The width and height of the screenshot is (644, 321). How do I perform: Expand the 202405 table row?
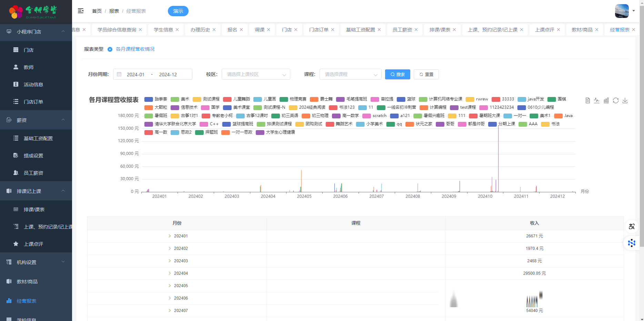[170, 286]
